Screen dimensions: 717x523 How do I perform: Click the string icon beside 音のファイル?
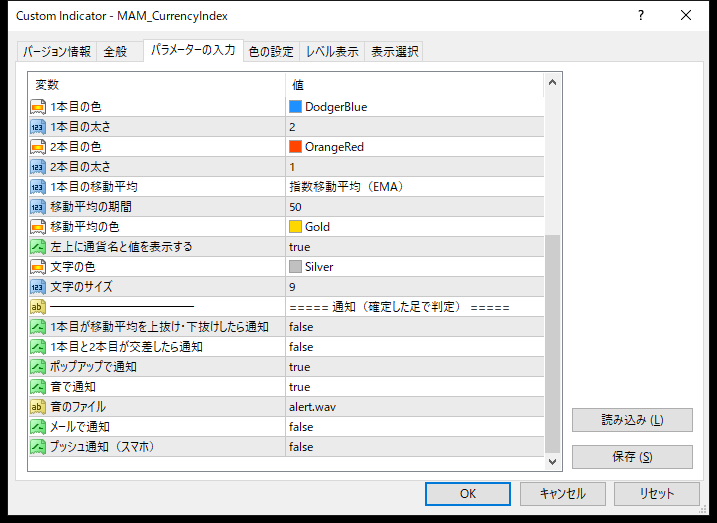(x=38, y=407)
